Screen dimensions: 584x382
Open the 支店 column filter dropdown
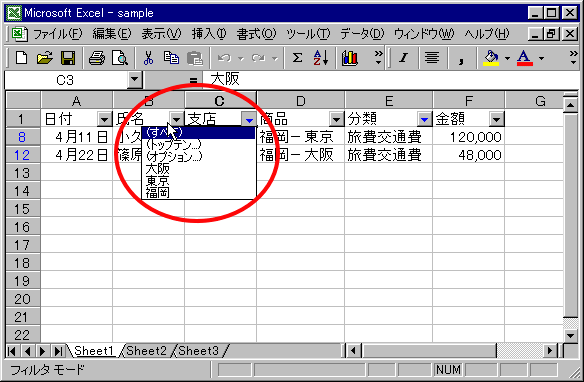click(x=249, y=120)
